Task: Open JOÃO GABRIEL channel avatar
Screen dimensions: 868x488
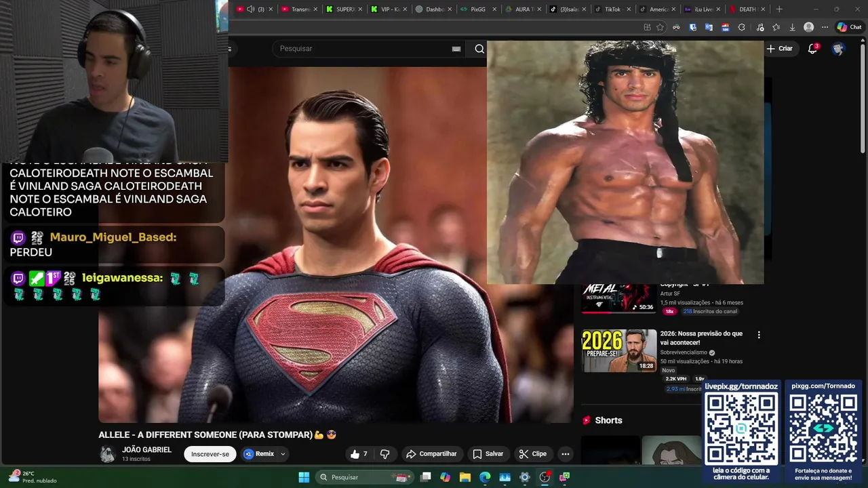Action: click(x=107, y=454)
